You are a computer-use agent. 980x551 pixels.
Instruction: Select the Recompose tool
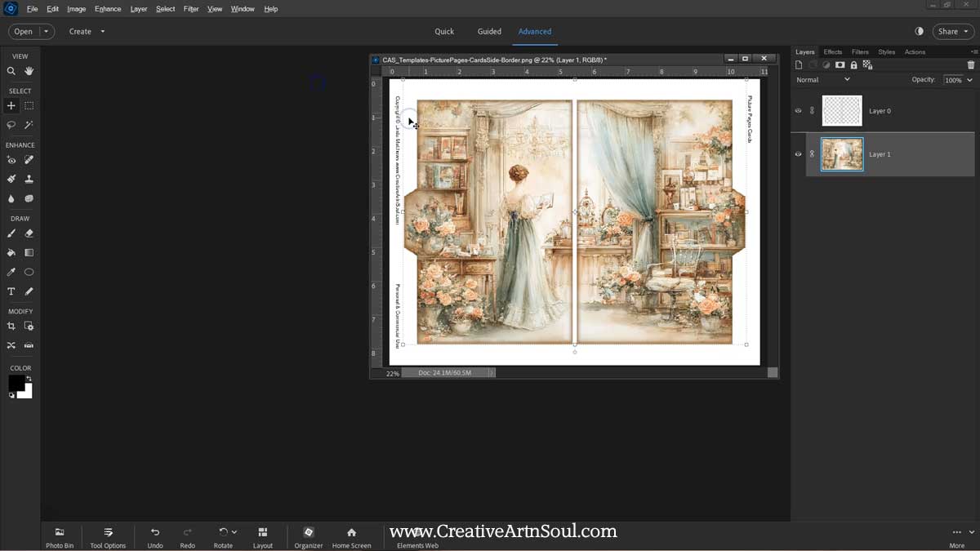coord(29,326)
